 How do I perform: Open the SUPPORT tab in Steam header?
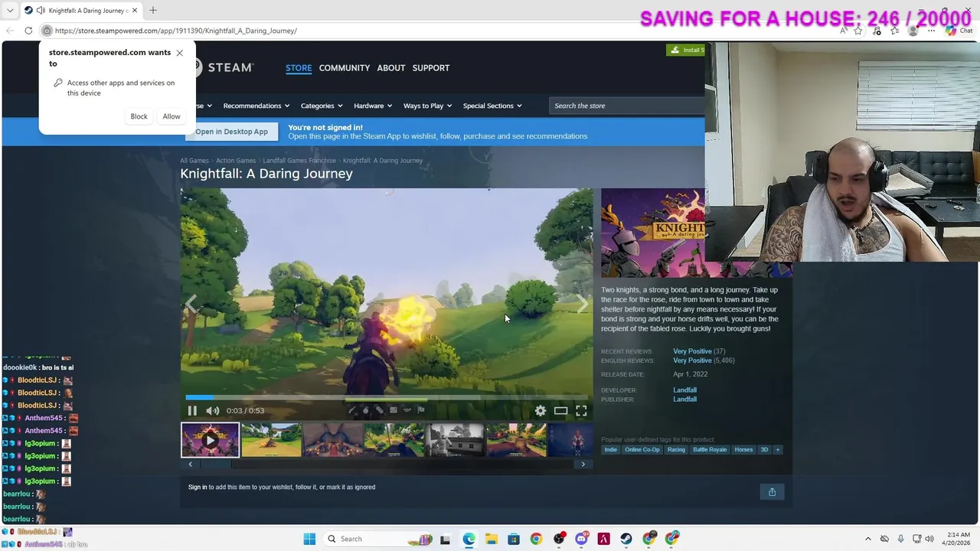tap(431, 68)
